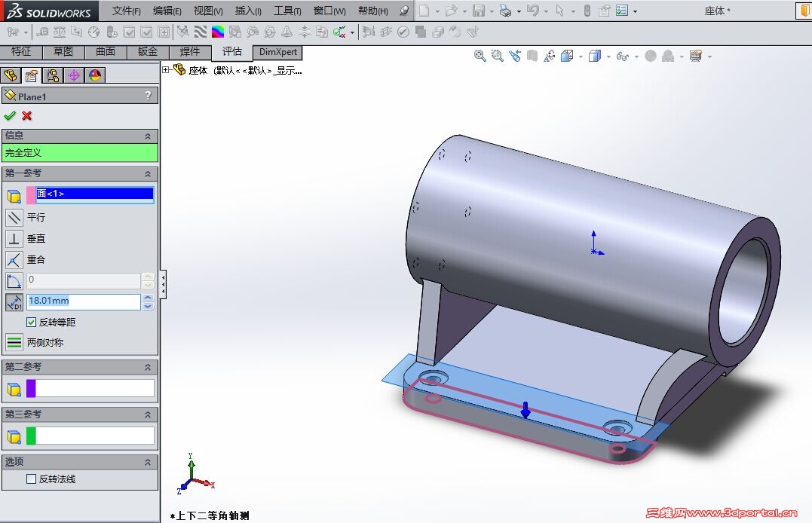Click the green checkmark to accept Plane1
The height and width of the screenshot is (523, 812).
(x=9, y=115)
